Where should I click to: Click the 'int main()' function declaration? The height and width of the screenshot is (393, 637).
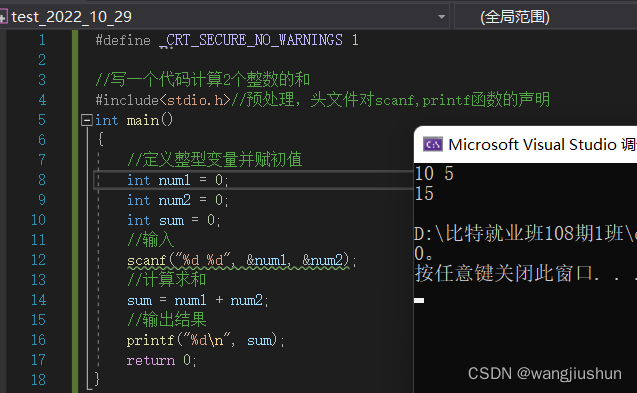pyautogui.click(x=134, y=120)
